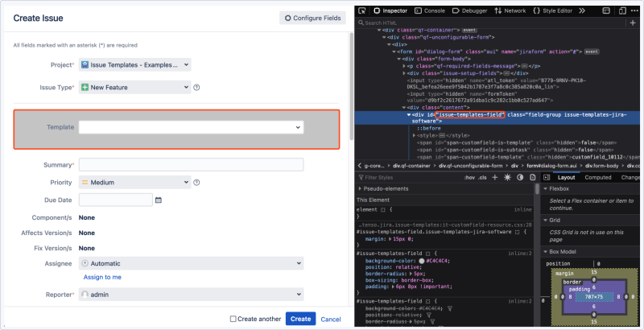
Task: Collapse the issue-templates-field div node
Action: [409, 115]
